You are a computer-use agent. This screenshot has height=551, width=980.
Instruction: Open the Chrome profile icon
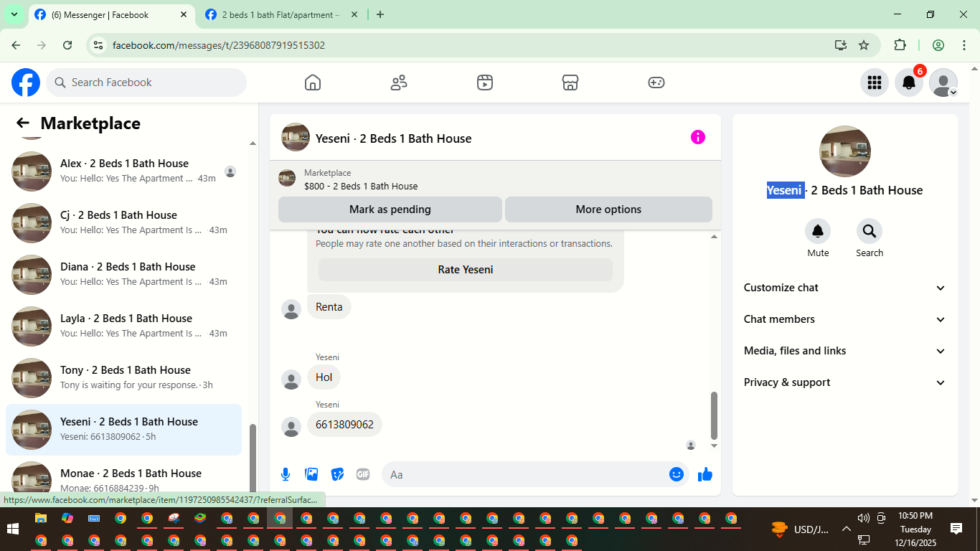(938, 45)
